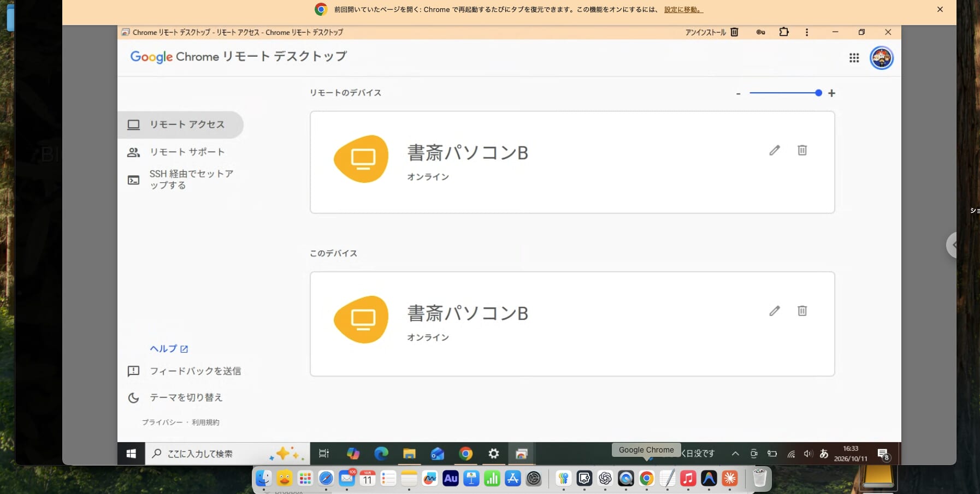Click アンインストール in the title bar
Screen dimensions: 980x494
click(712, 32)
